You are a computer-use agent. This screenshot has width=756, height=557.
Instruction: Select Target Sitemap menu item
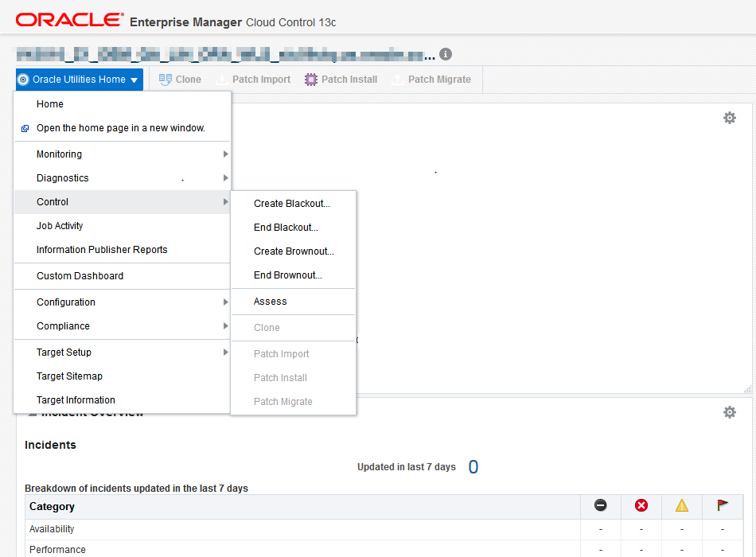tap(122, 376)
